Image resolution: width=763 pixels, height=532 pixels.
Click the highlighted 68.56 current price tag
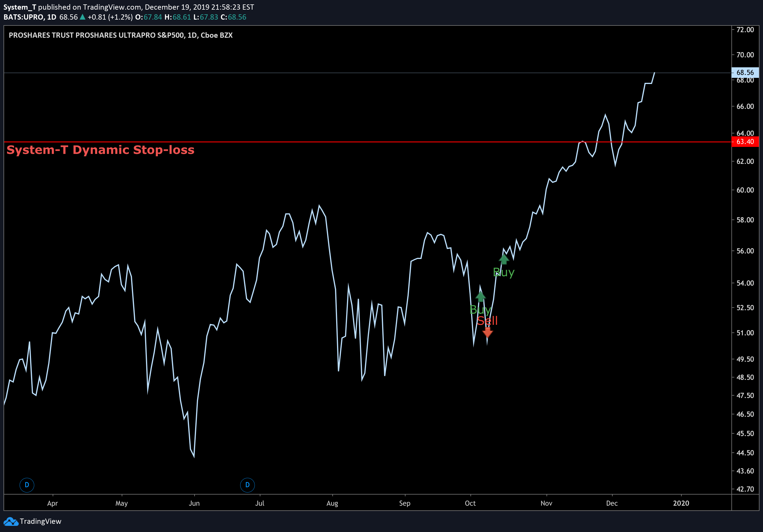745,73
